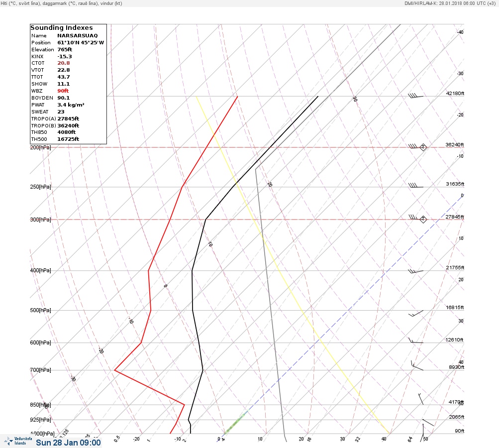Click the PWAT value 3.4 kg/m²

pyautogui.click(x=71, y=105)
